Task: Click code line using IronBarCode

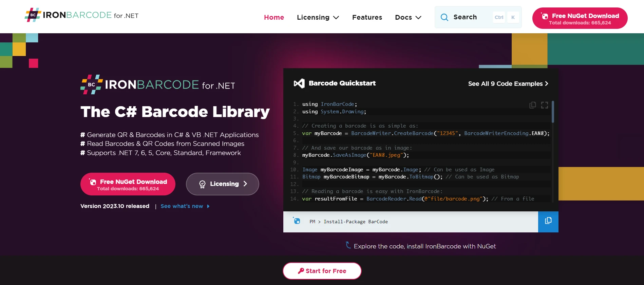Action: click(329, 104)
